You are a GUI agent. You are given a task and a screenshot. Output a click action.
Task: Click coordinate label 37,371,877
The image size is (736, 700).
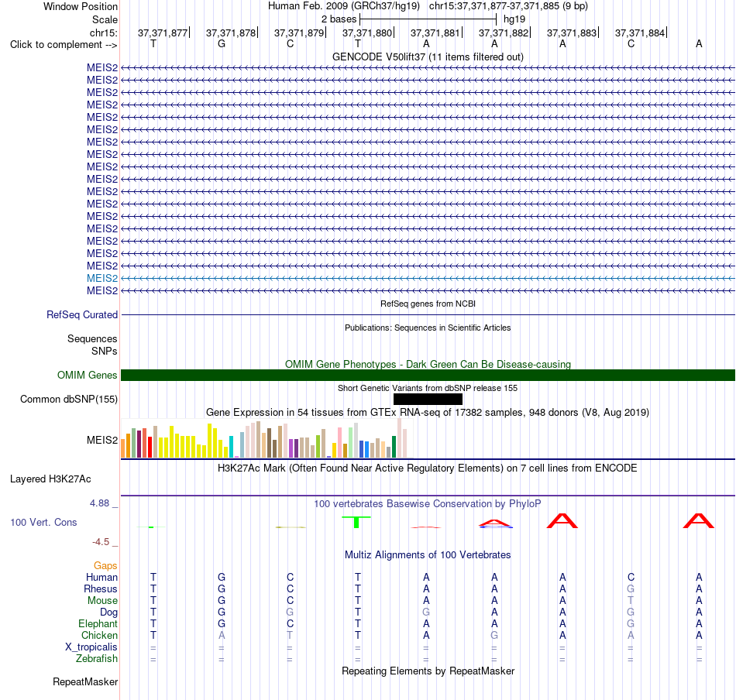[x=163, y=33]
